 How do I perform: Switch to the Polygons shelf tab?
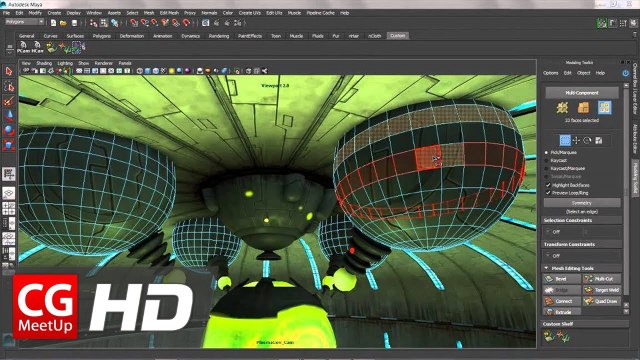click(x=102, y=36)
